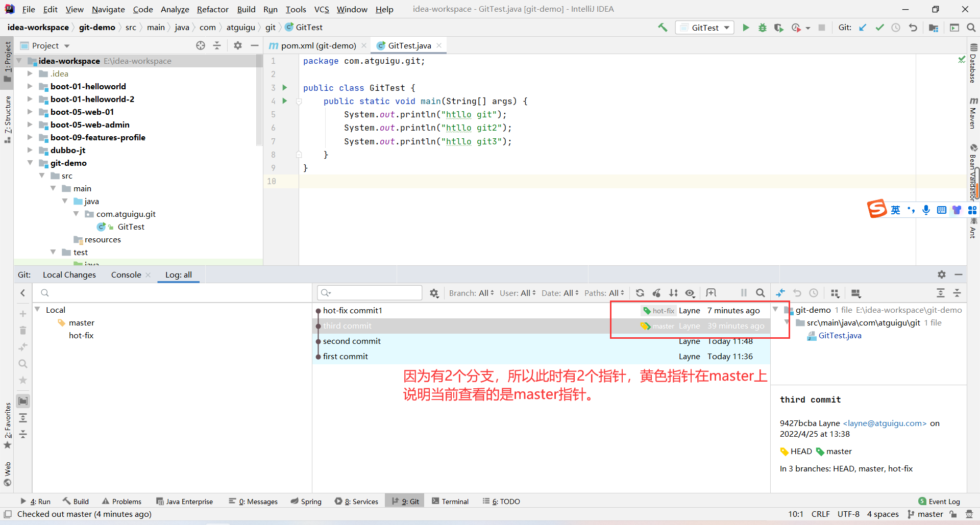The height and width of the screenshot is (525, 980).
Task: Start debugging with the bug icon
Action: [x=762, y=28]
